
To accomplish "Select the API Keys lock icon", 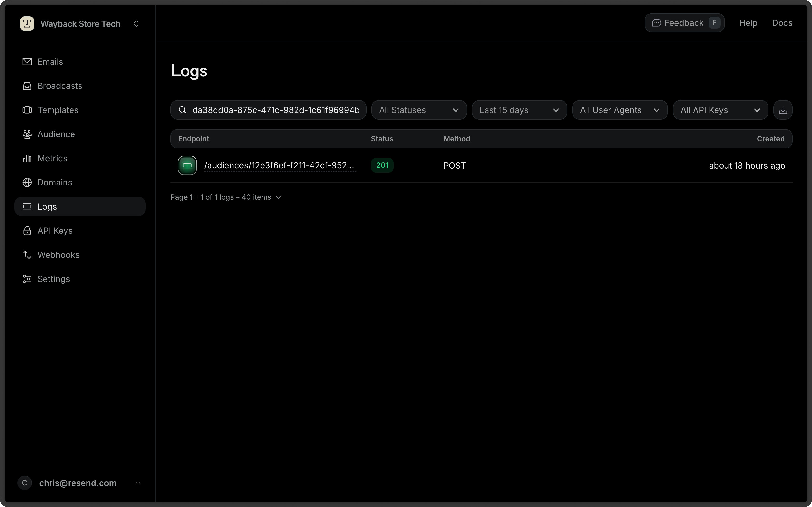I will click(x=27, y=230).
